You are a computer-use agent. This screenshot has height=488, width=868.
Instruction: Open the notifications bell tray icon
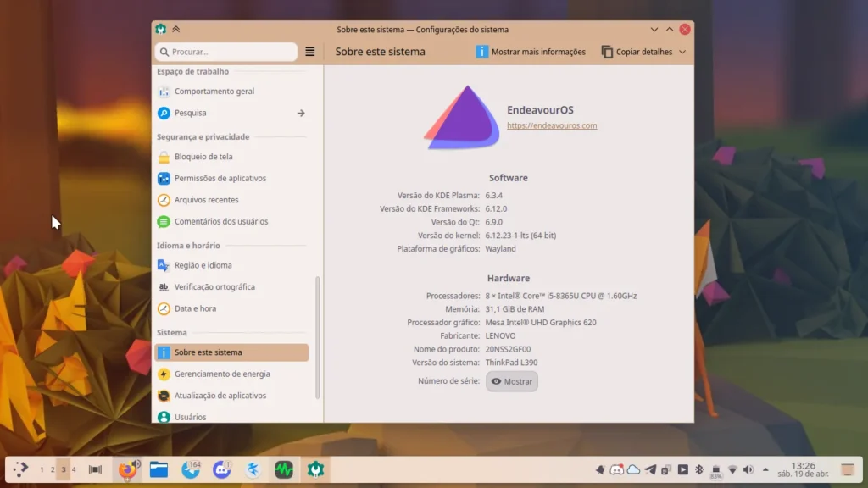click(x=601, y=469)
